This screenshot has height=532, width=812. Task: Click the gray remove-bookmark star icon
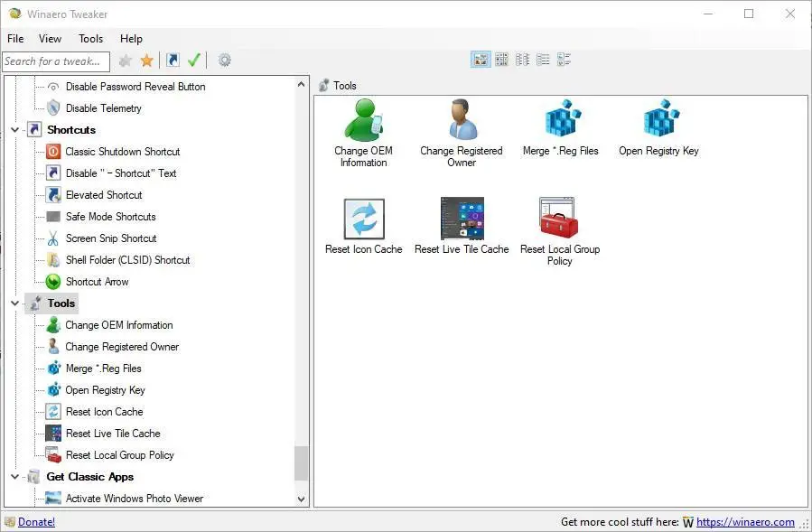click(x=126, y=61)
